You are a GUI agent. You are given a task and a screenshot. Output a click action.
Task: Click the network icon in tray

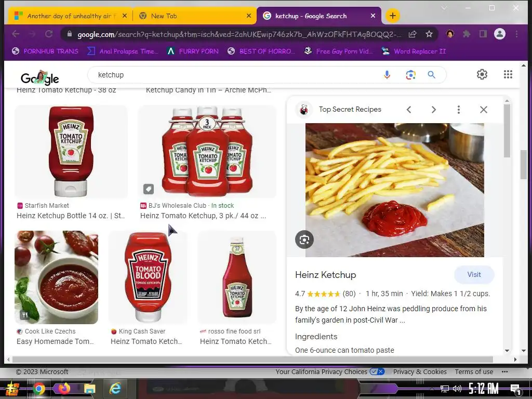(x=444, y=389)
